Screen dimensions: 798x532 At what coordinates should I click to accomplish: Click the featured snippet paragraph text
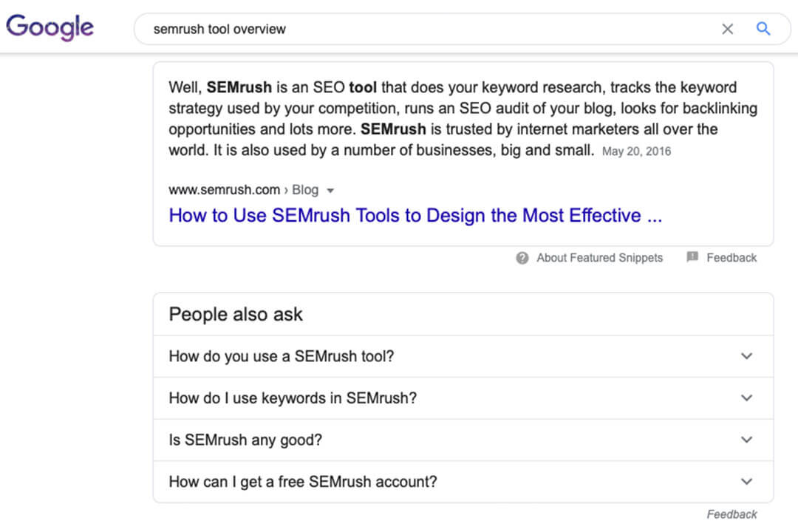tap(463, 119)
